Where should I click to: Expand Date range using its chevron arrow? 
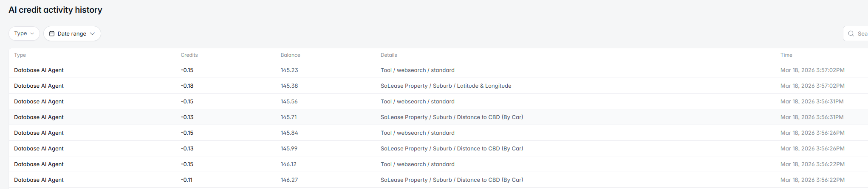pos(92,33)
